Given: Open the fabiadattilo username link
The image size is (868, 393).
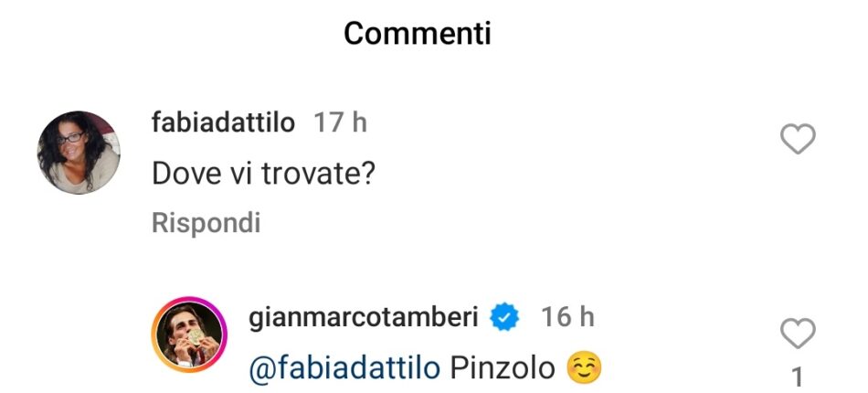Looking at the screenshot, I should coord(223,122).
